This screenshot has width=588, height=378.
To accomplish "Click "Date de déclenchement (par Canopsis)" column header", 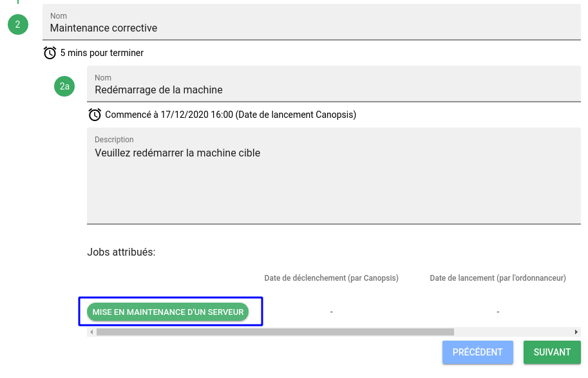I will coord(331,278).
